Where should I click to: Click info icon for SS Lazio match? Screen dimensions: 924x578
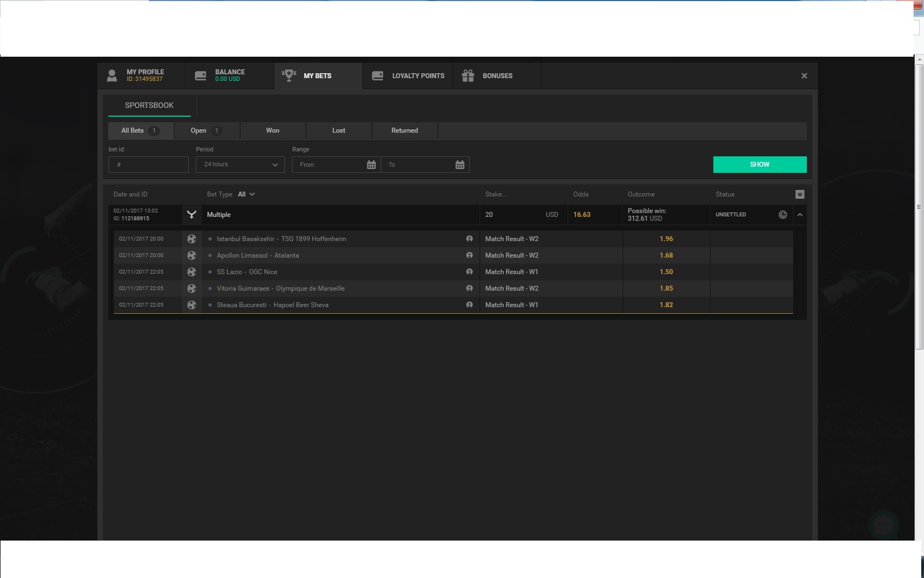469,272
